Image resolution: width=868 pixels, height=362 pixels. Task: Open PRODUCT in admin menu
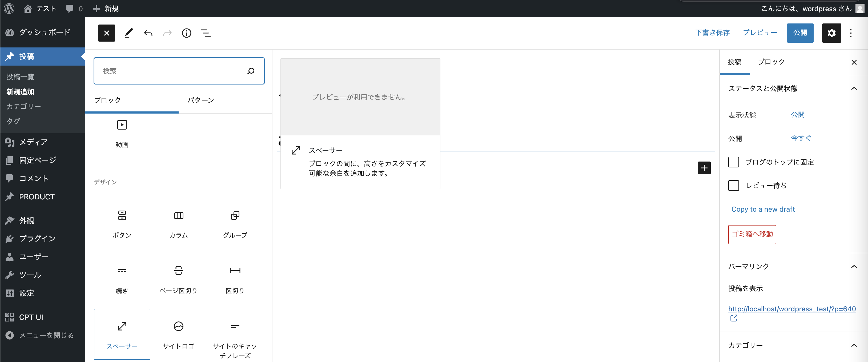coord(42,196)
